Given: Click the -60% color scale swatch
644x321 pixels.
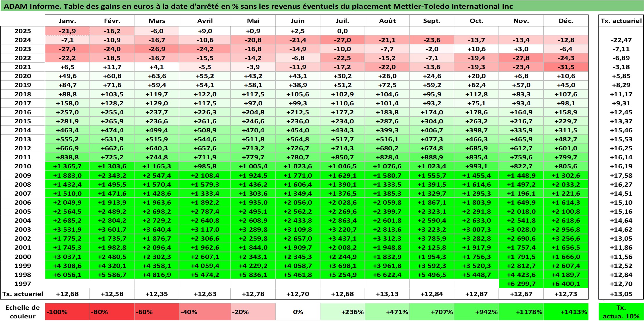Looking at the screenshot, I should (x=157, y=312).
